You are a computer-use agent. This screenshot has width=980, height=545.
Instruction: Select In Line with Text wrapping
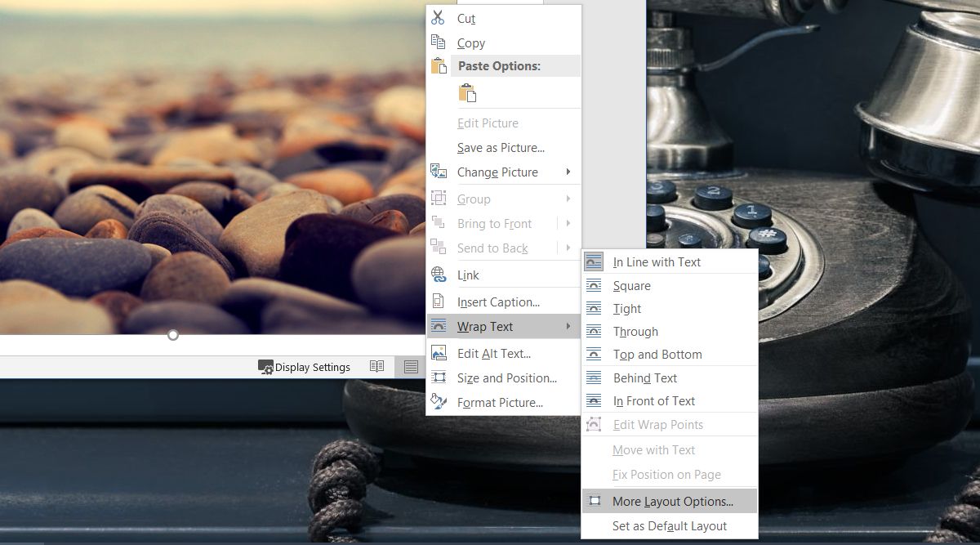pos(657,261)
